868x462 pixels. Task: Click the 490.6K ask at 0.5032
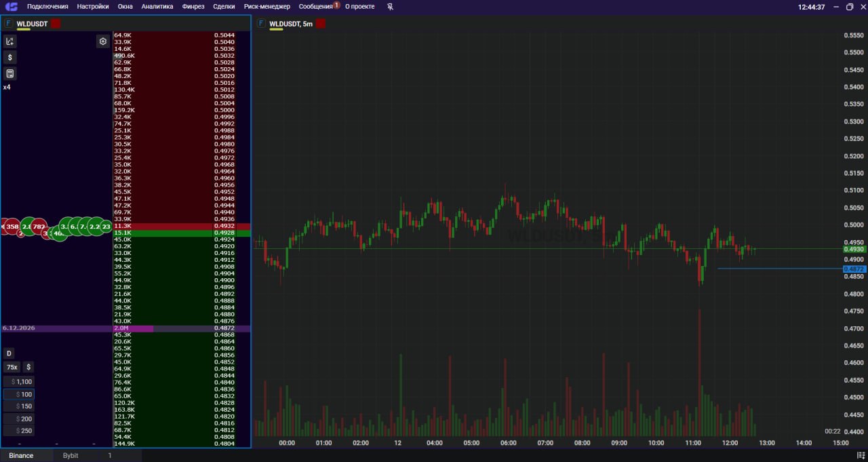pos(182,56)
